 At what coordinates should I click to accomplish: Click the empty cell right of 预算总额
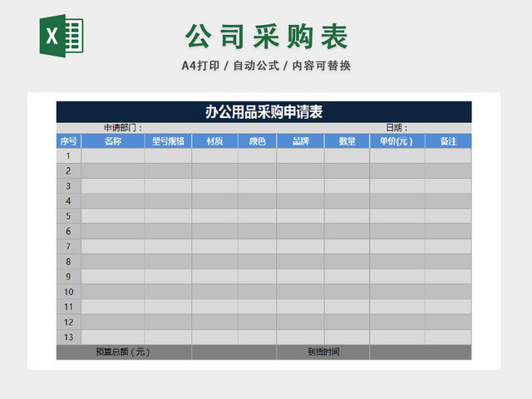pos(234,352)
